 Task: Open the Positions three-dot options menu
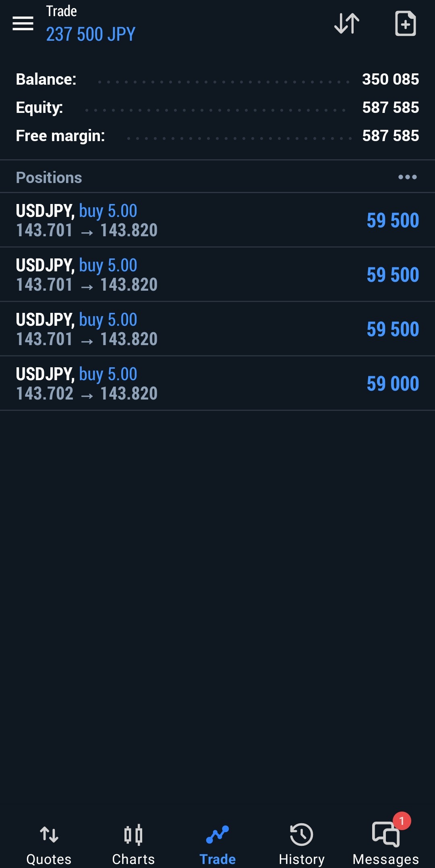[x=407, y=177]
